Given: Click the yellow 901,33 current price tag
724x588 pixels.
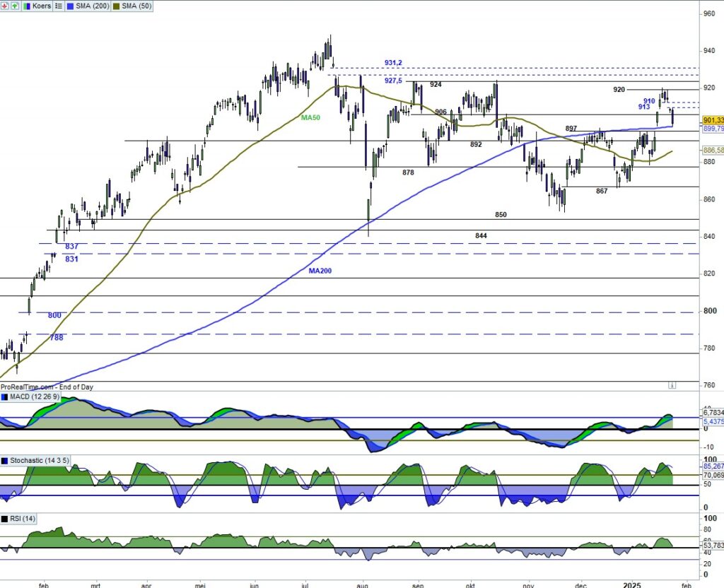Looking at the screenshot, I should click(711, 120).
